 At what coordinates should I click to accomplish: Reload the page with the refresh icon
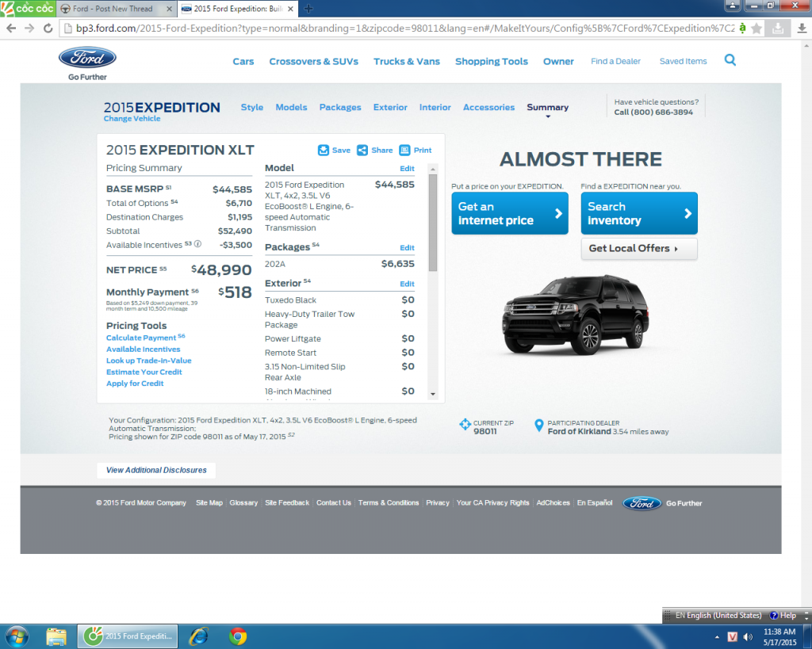pyautogui.click(x=48, y=29)
